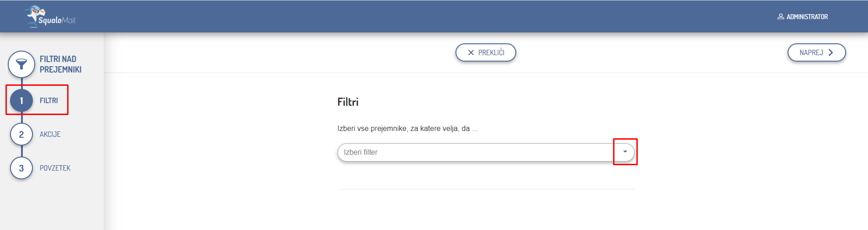Screen dimensions: 868x230
Task: Click the SqualoMail brand name text
Action: 57,21
